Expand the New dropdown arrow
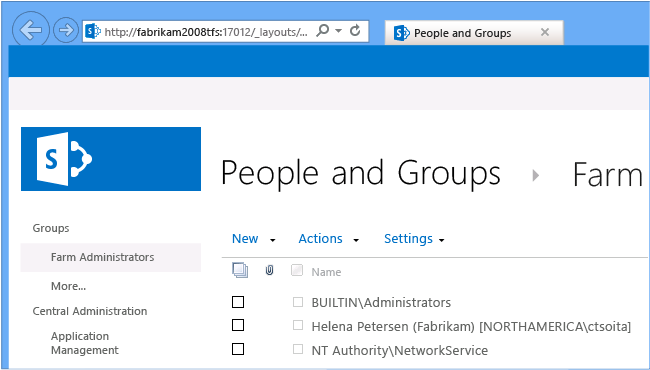 pos(272,240)
